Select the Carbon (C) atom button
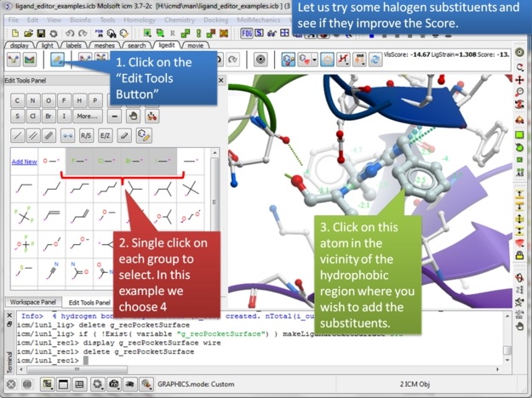Image resolution: width=532 pixels, height=398 pixels. pyautogui.click(x=17, y=99)
